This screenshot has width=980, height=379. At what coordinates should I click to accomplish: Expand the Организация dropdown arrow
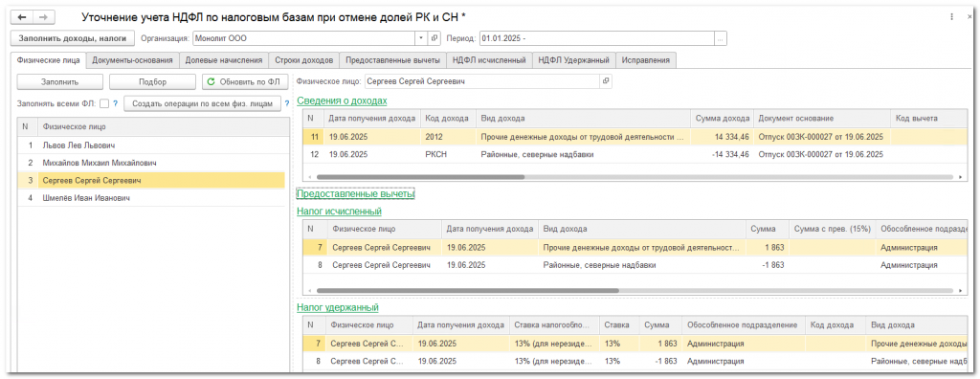422,39
